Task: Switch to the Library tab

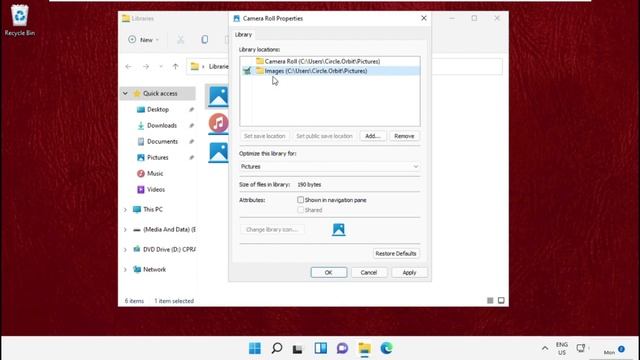Action: (243, 35)
